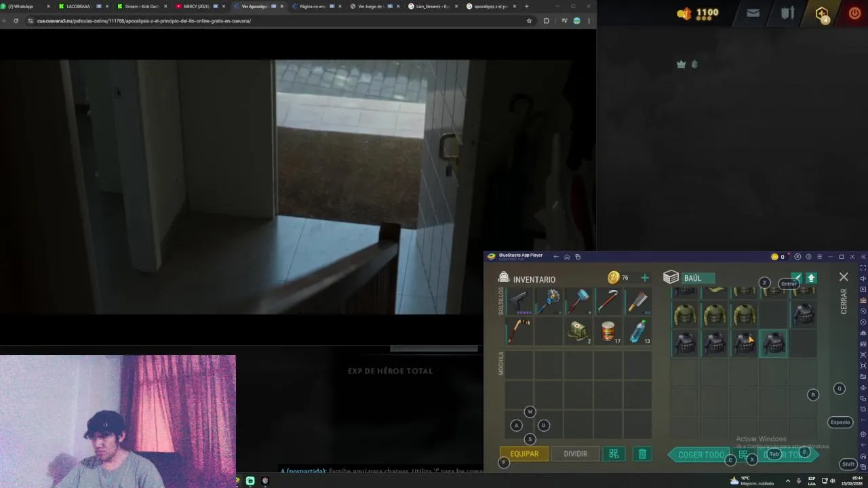Viewport: 868px width, 488px height.
Task: Click the crown icon in game window
Action: click(682, 64)
